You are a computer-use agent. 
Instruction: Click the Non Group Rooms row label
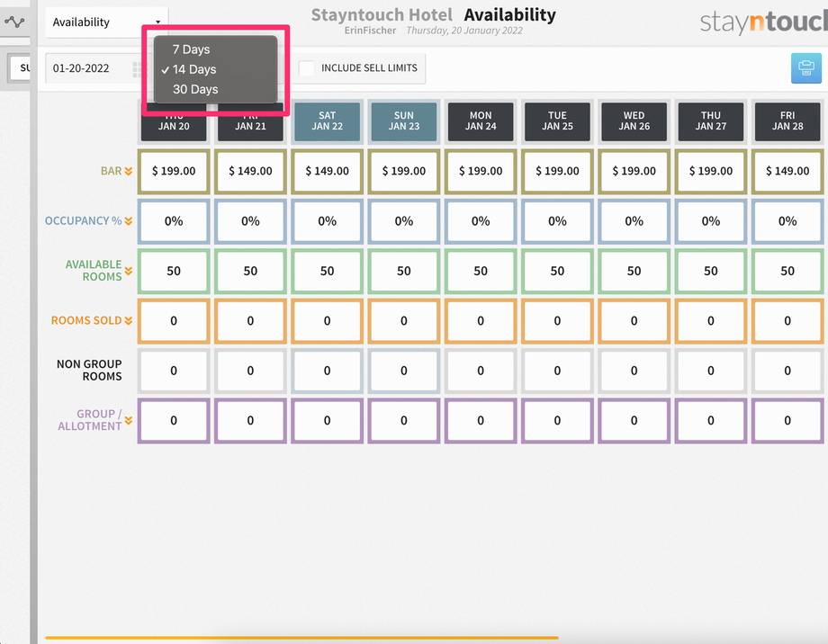[89, 370]
